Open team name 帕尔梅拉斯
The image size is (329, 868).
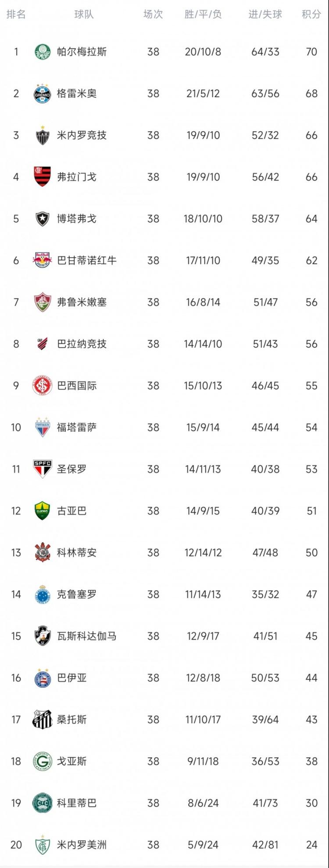tap(82, 52)
